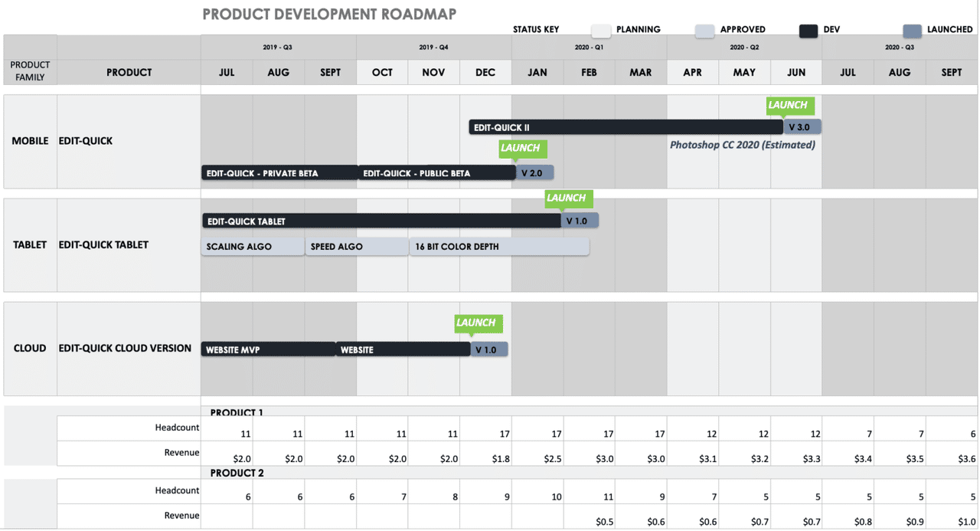Click the green LAUNCH flag above V 3.0
980x531 pixels.
pos(789,105)
